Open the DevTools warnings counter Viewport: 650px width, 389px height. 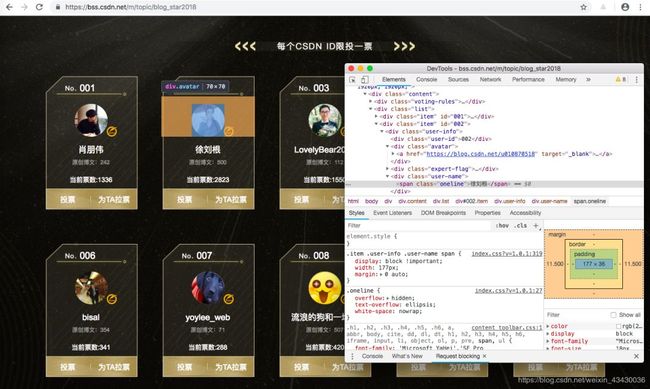pyautogui.click(x=621, y=79)
